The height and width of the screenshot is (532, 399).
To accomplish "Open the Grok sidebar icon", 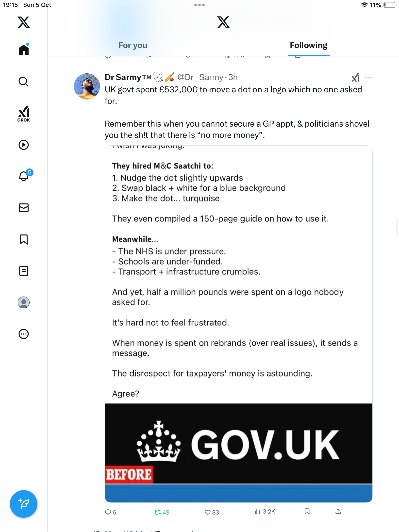I will point(24,114).
